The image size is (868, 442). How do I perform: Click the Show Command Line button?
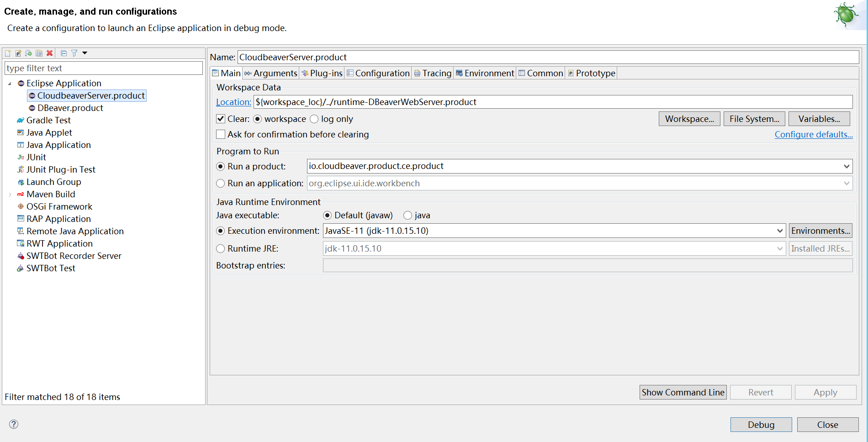click(x=683, y=392)
